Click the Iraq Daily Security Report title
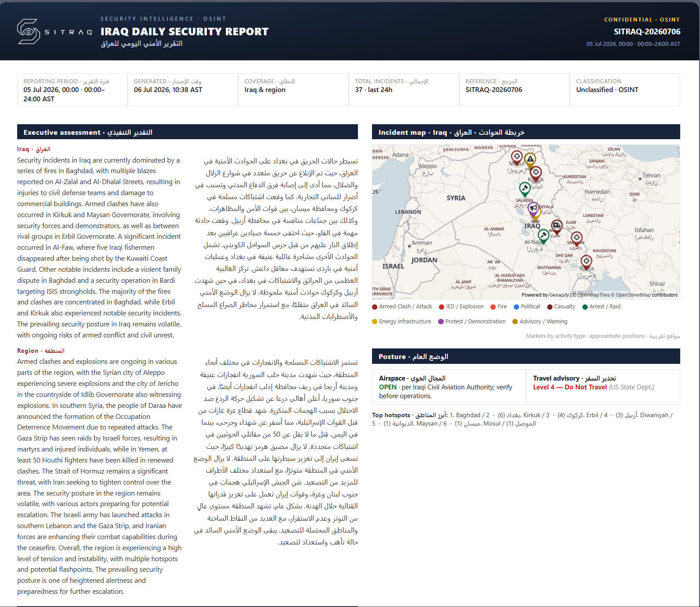This screenshot has width=700, height=607. pyautogui.click(x=184, y=32)
